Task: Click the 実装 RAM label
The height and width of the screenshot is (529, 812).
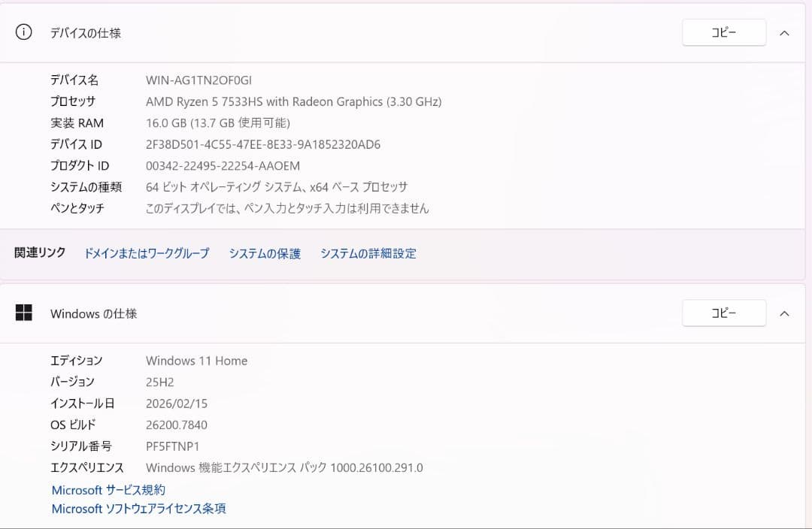Action: pyautogui.click(x=77, y=122)
